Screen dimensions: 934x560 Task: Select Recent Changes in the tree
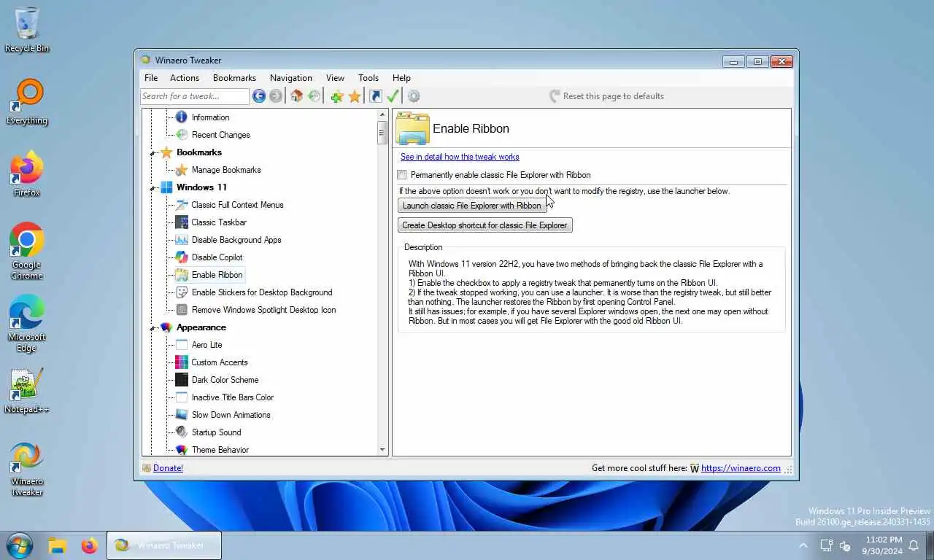[220, 135]
